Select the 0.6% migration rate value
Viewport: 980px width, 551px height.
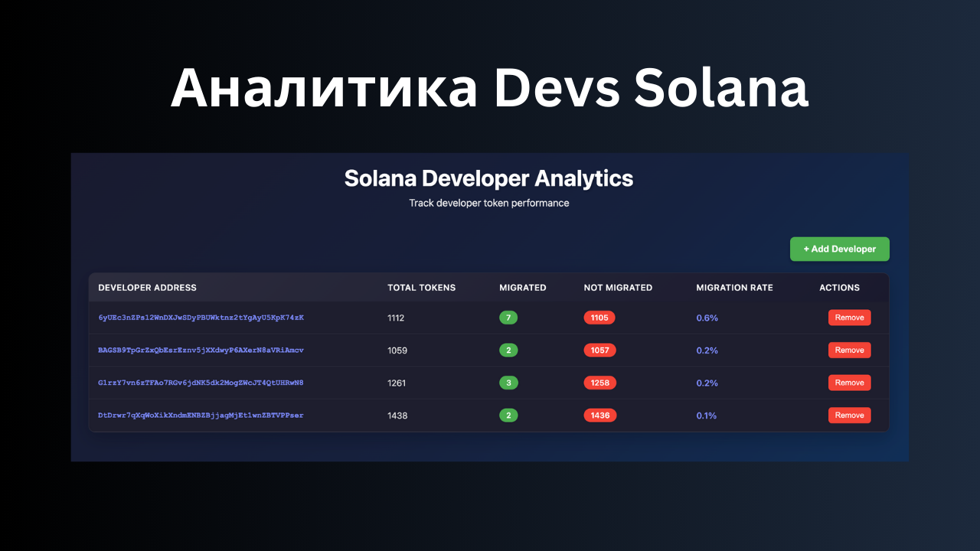707,317
